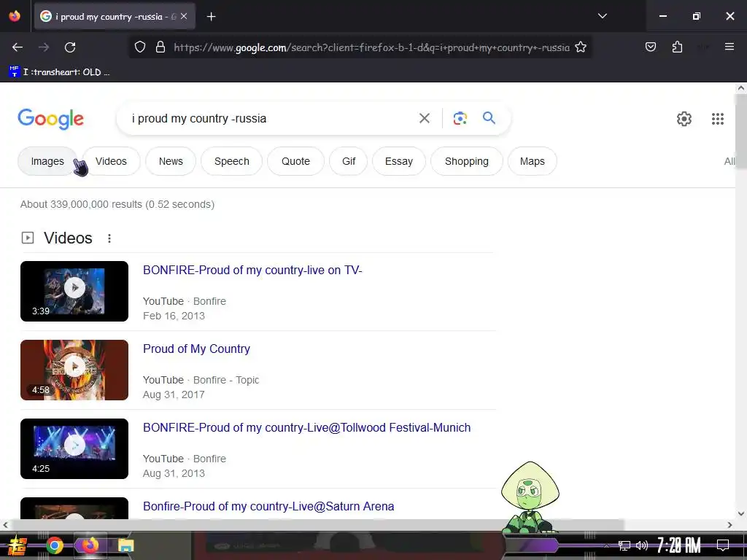This screenshot has width=747, height=560.
Task: Select the Quote filter chip
Action: 295,161
